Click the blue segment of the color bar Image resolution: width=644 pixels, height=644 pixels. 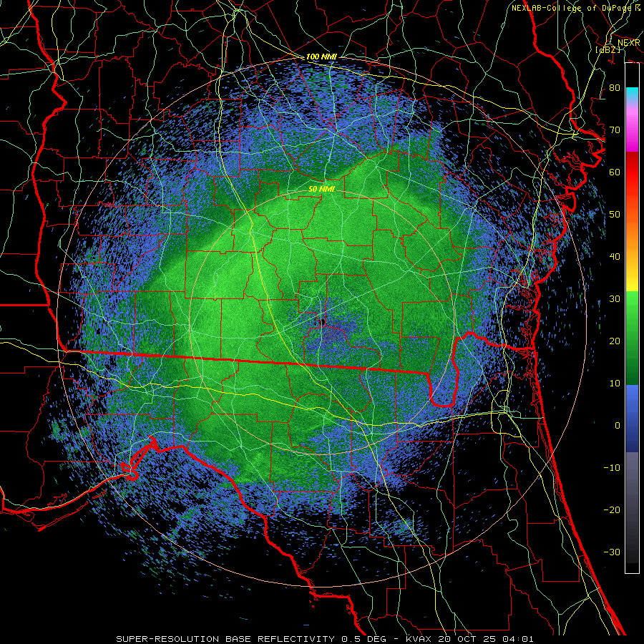[x=632, y=418]
